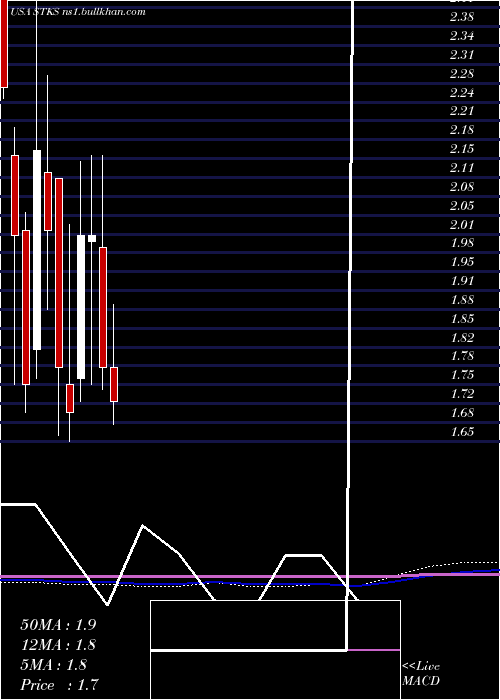Click the 2.11 price axis label
This screenshot has width=500, height=700.
coord(462,168)
